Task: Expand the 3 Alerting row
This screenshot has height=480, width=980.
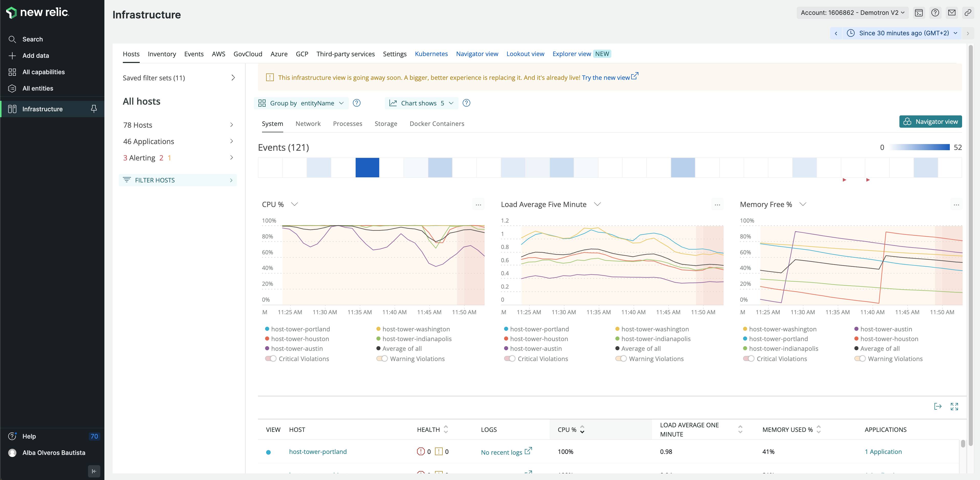Action: (x=178, y=158)
